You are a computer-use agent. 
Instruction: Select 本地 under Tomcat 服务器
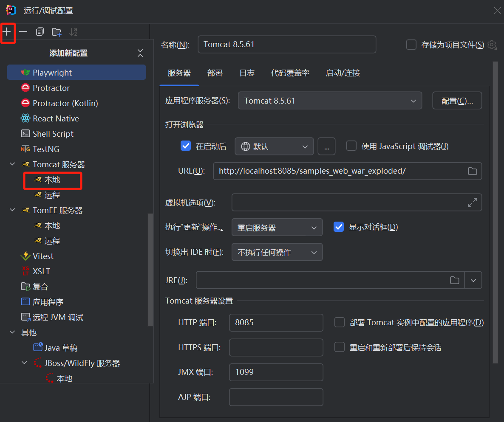pyautogui.click(x=52, y=180)
